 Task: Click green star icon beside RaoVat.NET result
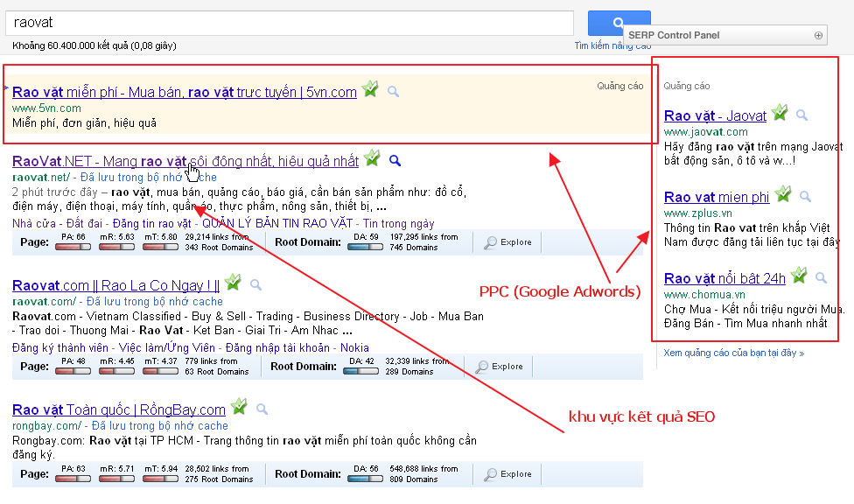(x=372, y=158)
